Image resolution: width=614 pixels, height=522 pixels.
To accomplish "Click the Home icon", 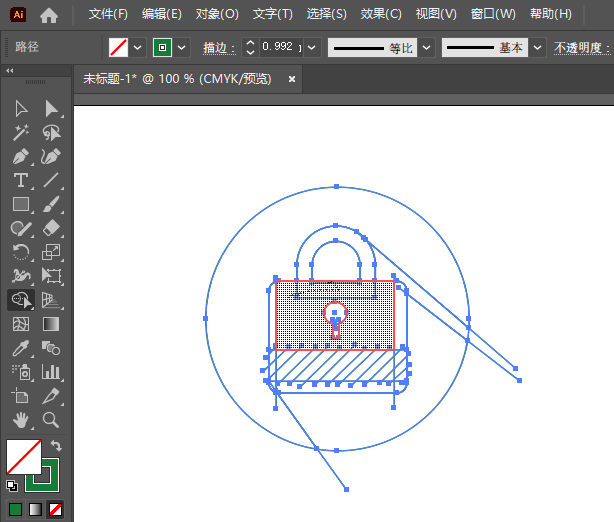I will (49, 15).
